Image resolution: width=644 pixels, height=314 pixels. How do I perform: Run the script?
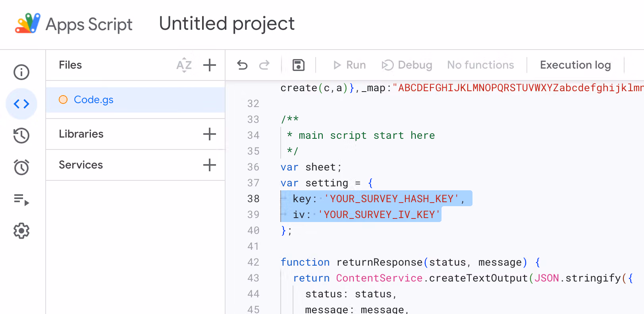pos(349,65)
